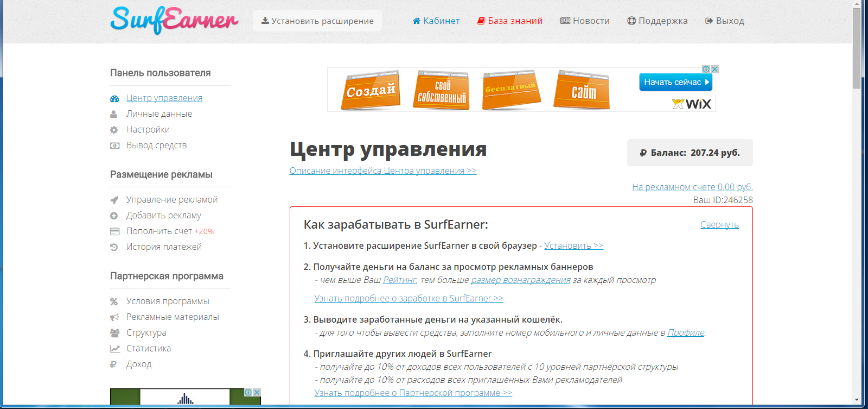Close the Wix banner advertisement

715,70
